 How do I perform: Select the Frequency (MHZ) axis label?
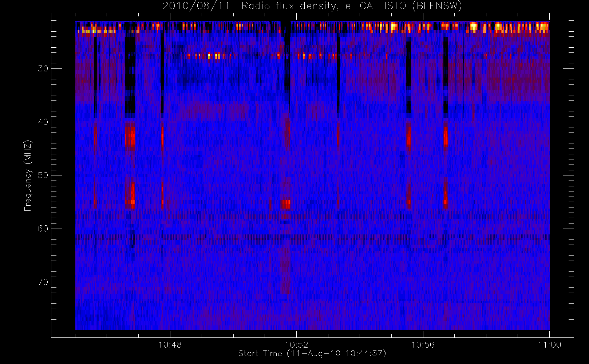[28, 176]
